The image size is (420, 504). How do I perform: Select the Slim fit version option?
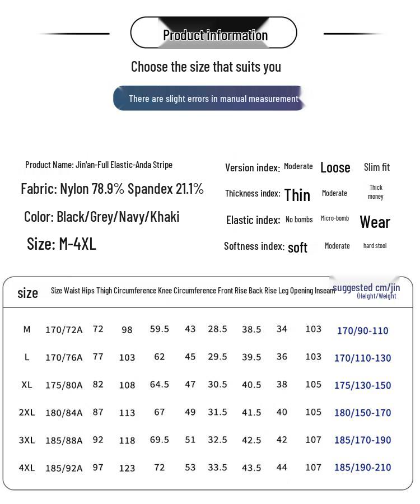(x=376, y=167)
